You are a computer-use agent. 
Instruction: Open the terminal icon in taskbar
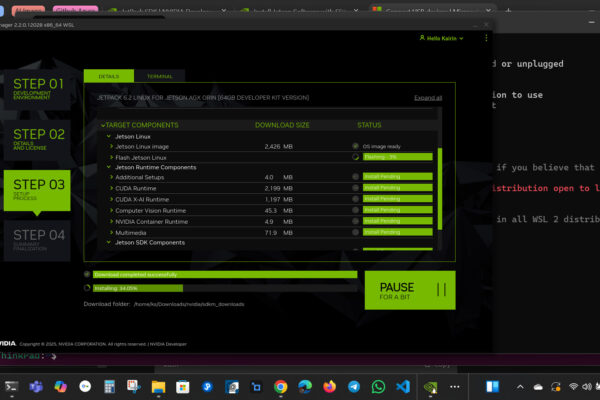tap(12, 386)
